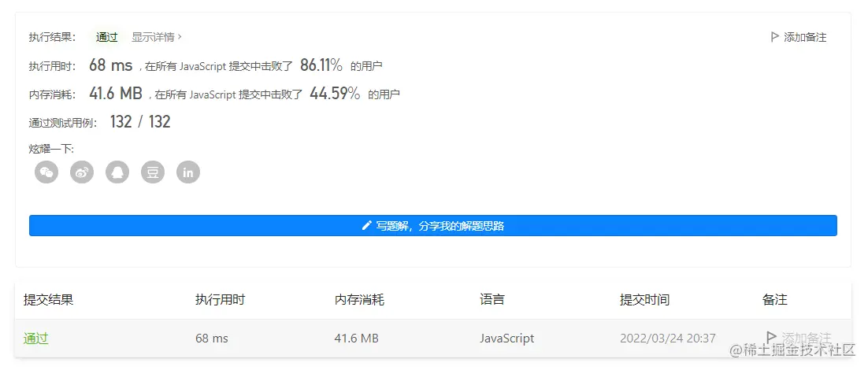Share result via Douban icon
The image size is (868, 370).
coord(153,172)
